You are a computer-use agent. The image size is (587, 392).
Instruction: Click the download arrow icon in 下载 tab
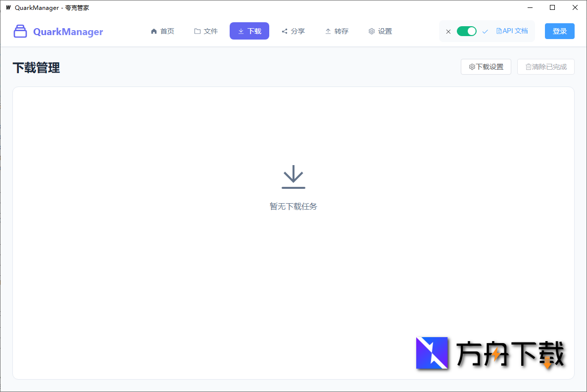pos(240,31)
